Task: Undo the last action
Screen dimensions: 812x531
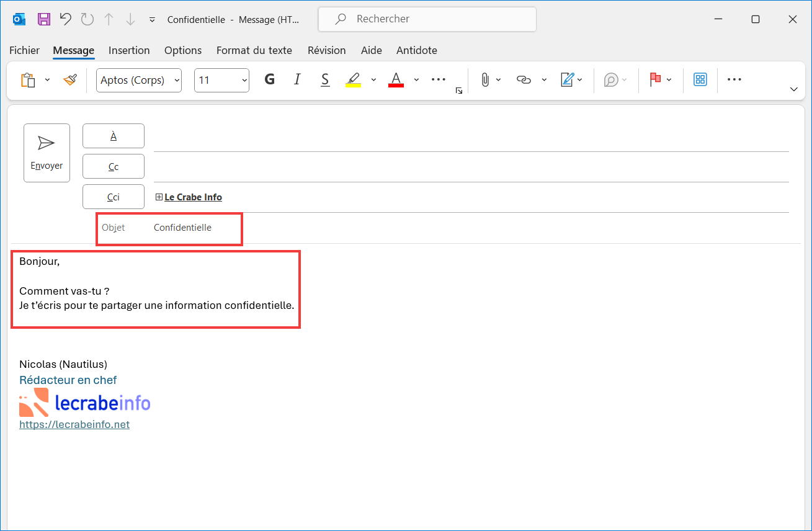Action: (x=66, y=19)
